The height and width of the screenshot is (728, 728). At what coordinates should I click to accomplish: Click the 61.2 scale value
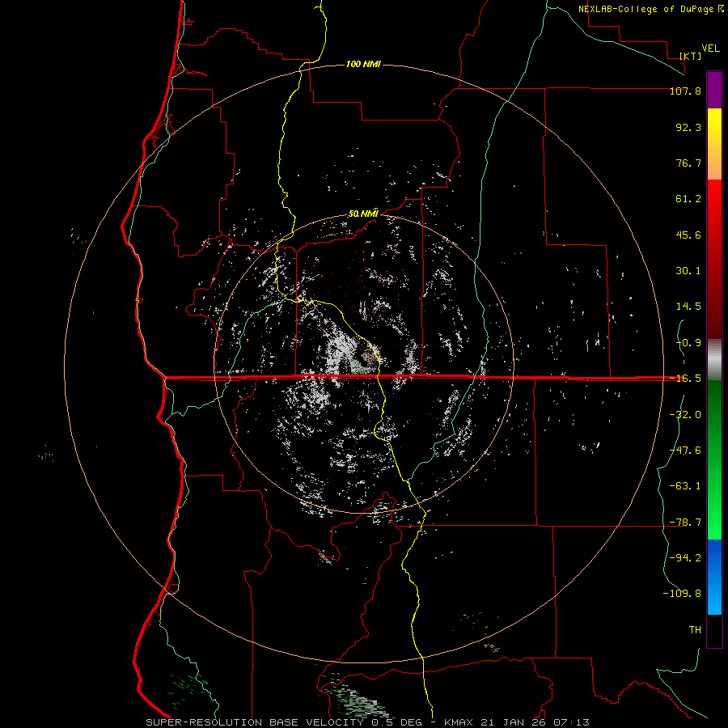[x=688, y=199]
